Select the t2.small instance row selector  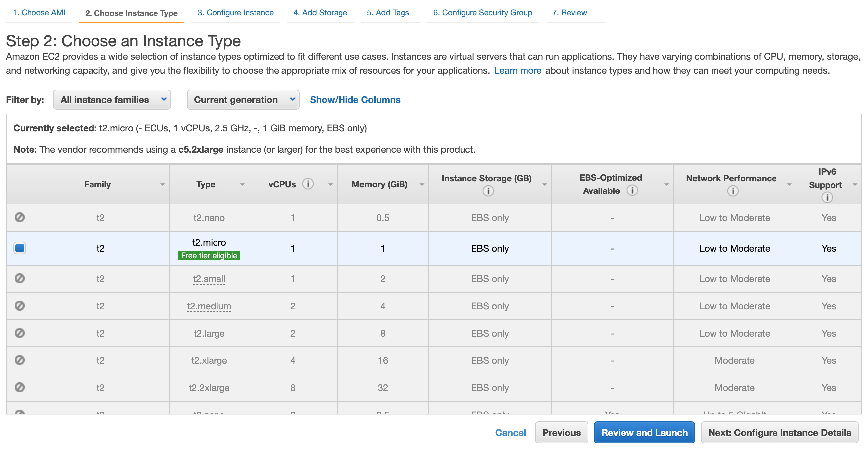pyautogui.click(x=19, y=278)
